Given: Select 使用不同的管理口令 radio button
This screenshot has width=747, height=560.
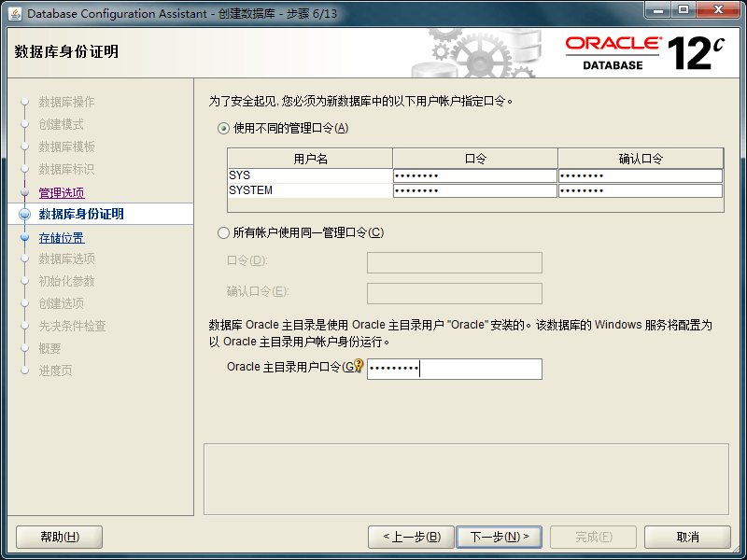Looking at the screenshot, I should point(223,128).
